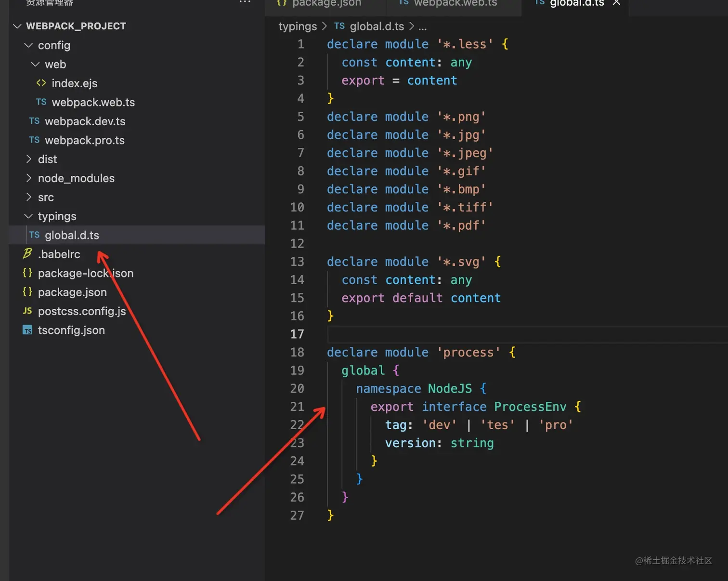Click 'default' keyword on line 15

[x=417, y=298]
